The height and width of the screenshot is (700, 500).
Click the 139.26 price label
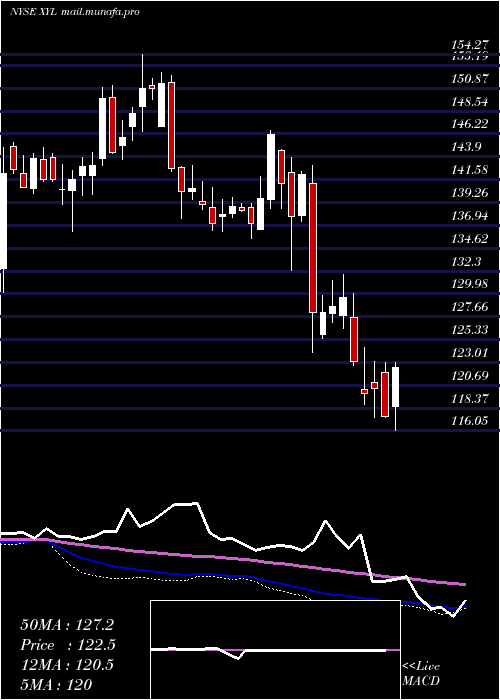click(x=469, y=193)
